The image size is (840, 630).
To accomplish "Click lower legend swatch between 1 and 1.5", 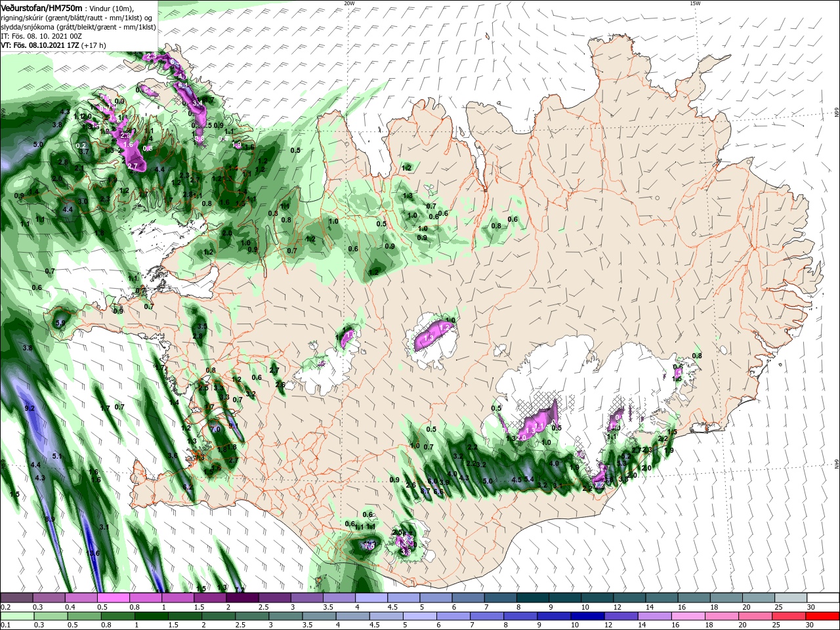I will pyautogui.click(x=151, y=616).
